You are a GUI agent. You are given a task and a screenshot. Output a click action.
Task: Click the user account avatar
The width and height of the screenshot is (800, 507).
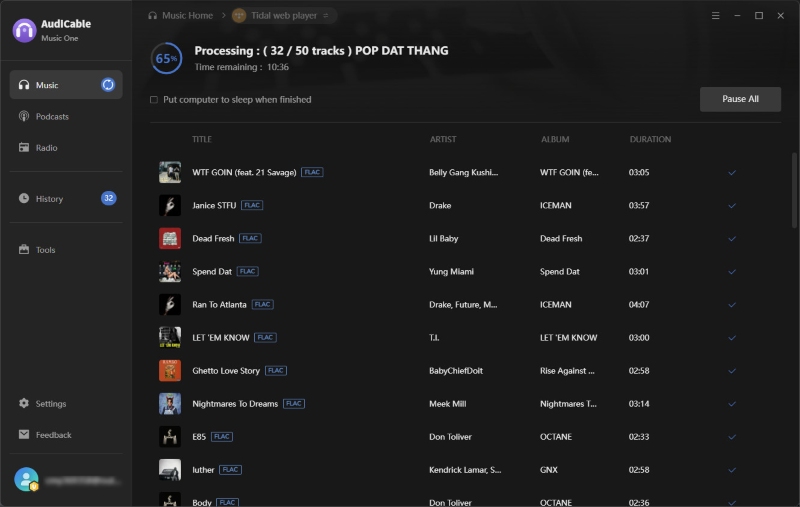pos(26,479)
